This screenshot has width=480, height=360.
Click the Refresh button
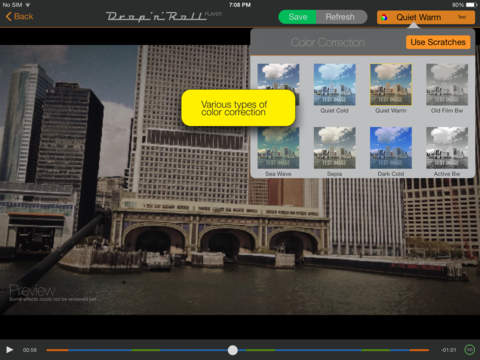click(341, 17)
